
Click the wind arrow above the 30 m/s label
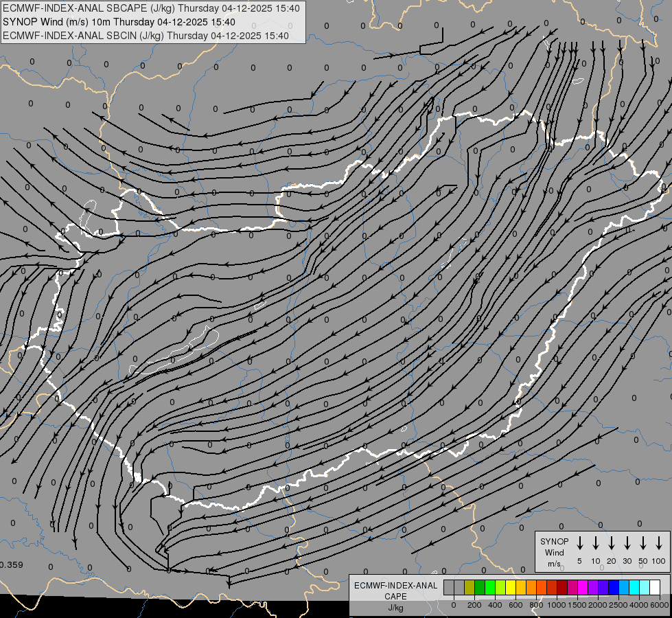(627, 543)
